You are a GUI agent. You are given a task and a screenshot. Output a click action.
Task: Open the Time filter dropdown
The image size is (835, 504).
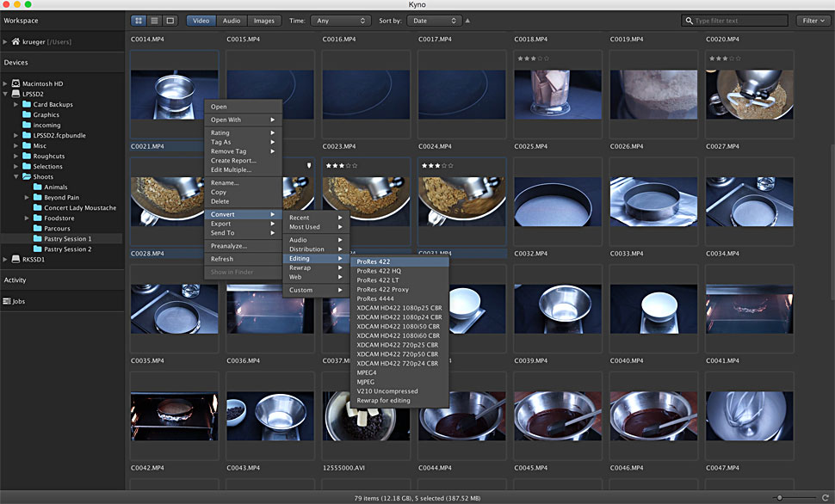[x=339, y=21]
